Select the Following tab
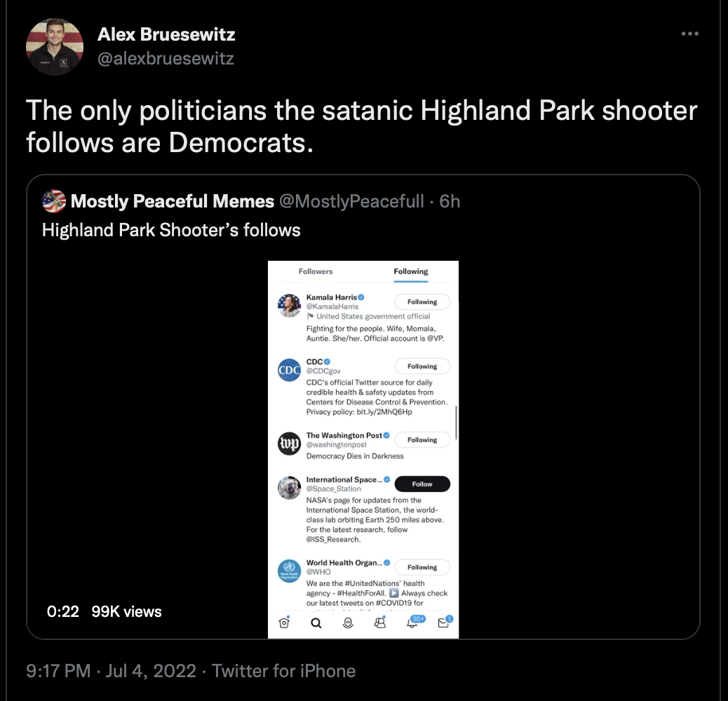Screen dimensions: 728x701 coord(411,271)
